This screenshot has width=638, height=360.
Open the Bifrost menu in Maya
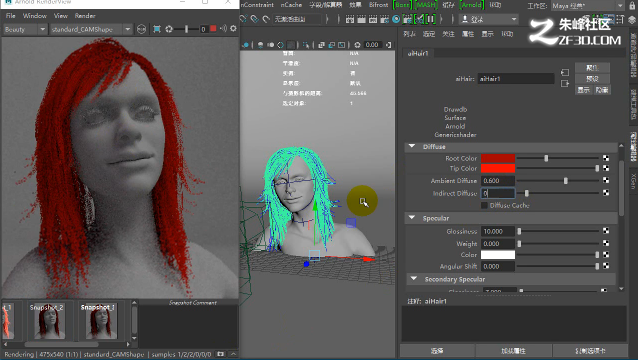[x=378, y=5]
